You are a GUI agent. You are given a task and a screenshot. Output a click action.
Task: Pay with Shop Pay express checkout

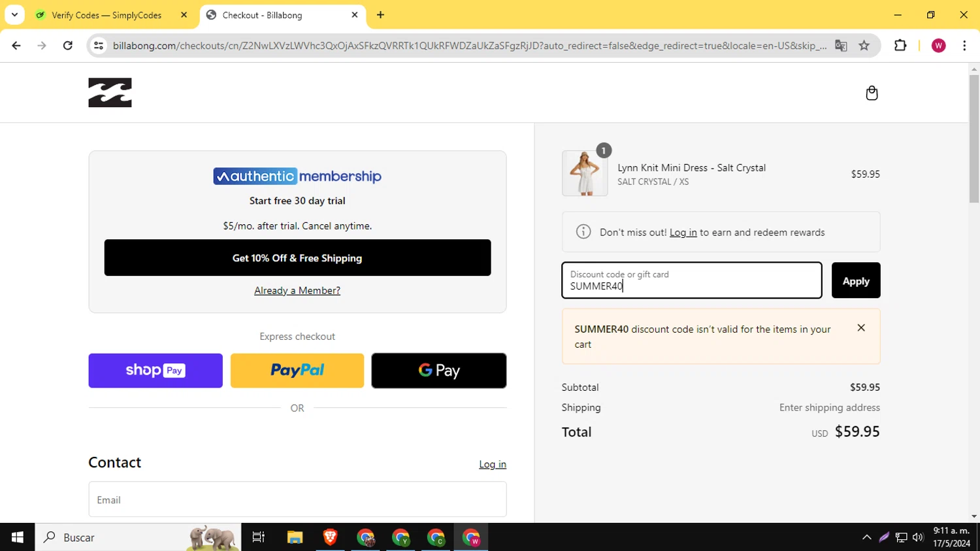click(x=155, y=371)
